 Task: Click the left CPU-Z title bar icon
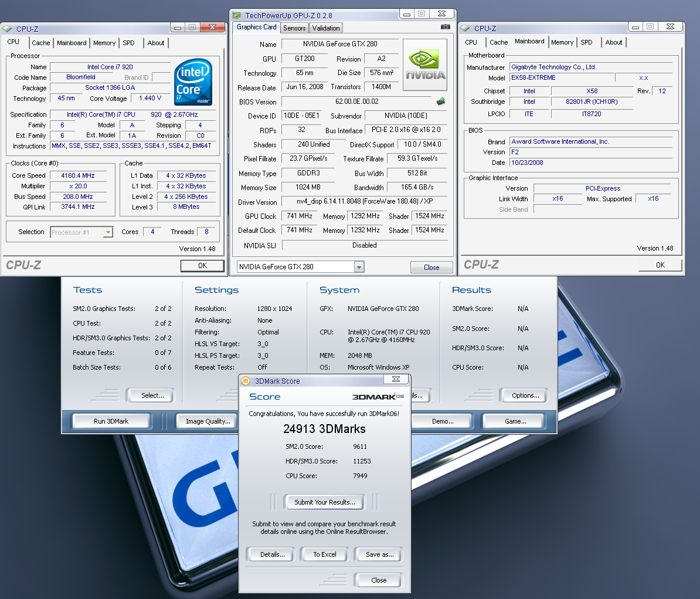coord(7,29)
